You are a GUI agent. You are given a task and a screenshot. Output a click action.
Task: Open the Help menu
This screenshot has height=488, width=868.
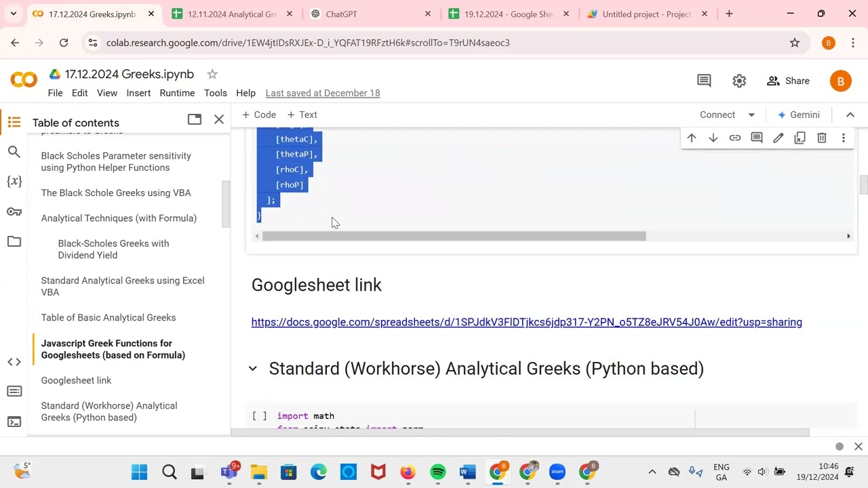click(245, 93)
